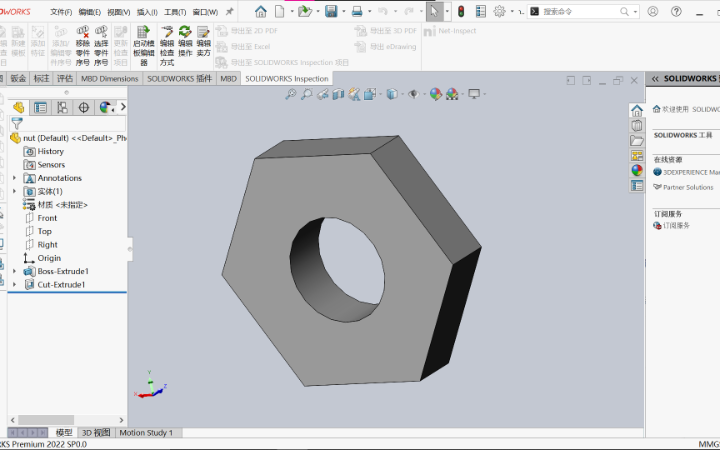Image resolution: width=720 pixels, height=450 pixels.
Task: Open FeatureManager design tree tab
Action: click(19, 107)
